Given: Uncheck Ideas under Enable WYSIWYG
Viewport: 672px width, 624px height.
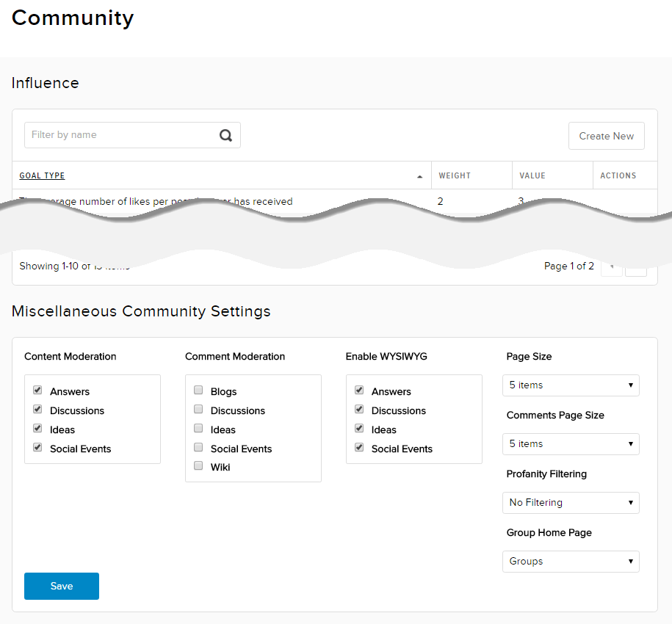Looking at the screenshot, I should tap(359, 429).
